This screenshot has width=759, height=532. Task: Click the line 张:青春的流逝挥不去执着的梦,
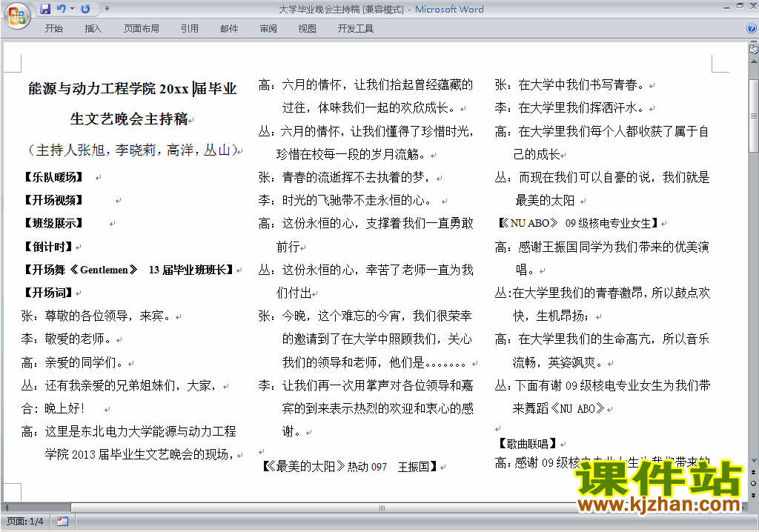tap(345, 177)
